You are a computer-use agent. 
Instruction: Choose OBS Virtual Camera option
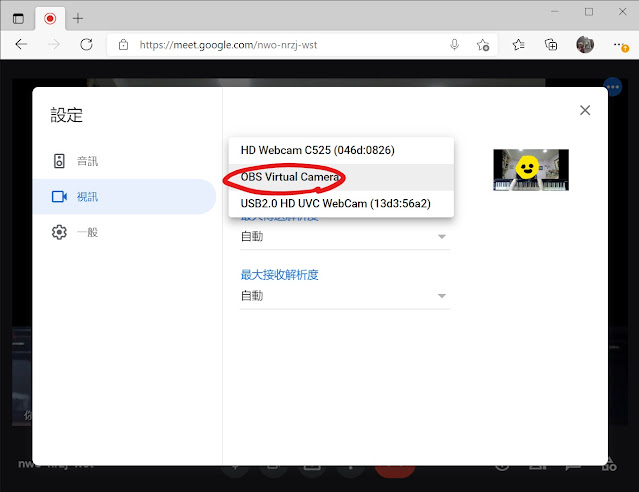(341, 177)
